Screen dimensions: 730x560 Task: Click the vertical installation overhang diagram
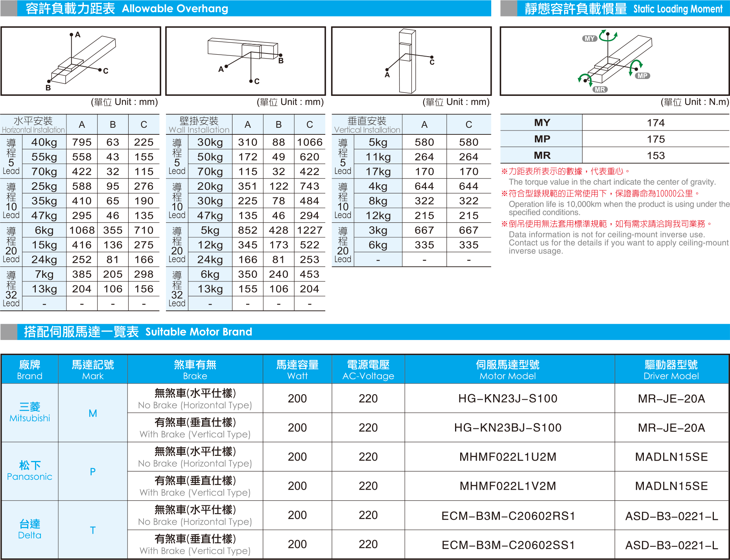(411, 61)
